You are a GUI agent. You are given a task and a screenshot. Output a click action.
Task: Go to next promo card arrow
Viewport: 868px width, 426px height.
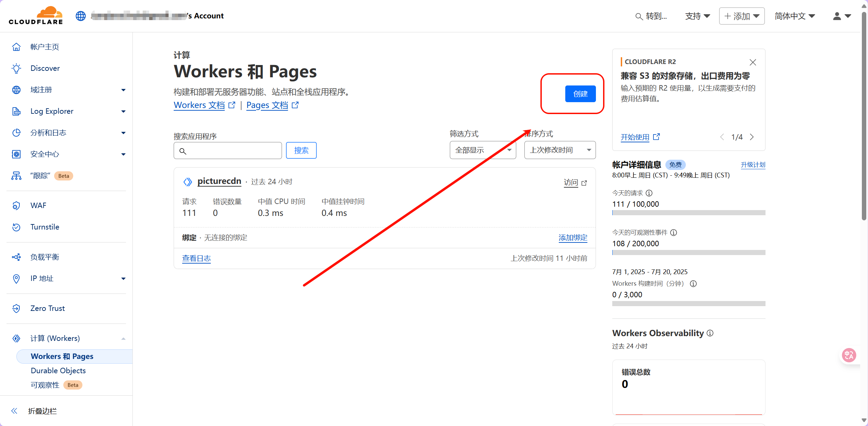pyautogui.click(x=752, y=137)
